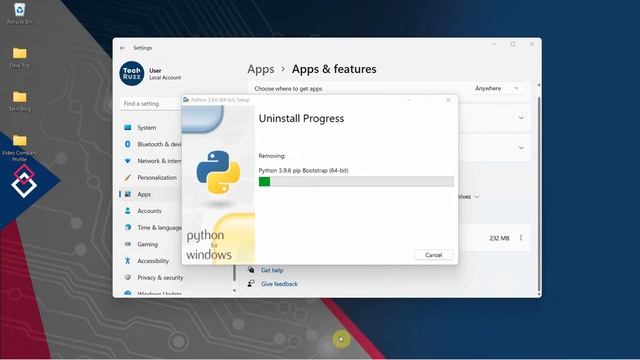The height and width of the screenshot is (360, 640).
Task: Open the Video Company Profile folder
Action: pyautogui.click(x=19, y=148)
